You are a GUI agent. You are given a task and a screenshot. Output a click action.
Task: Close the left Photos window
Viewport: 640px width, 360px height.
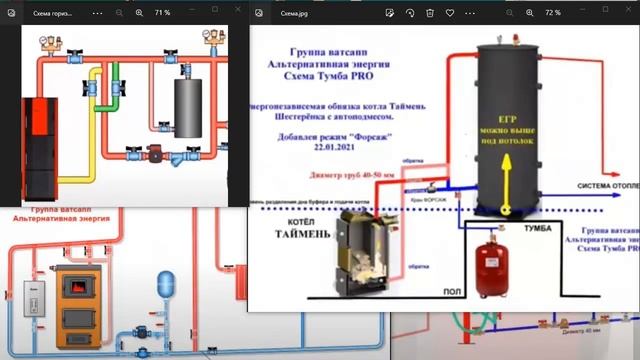pos(238,9)
